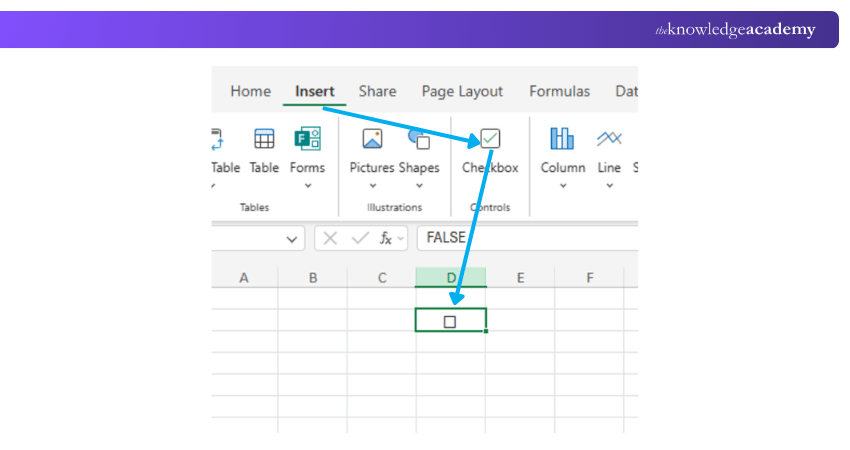The height and width of the screenshot is (450, 850).
Task: Choose the Shapes icon
Action: (x=419, y=139)
